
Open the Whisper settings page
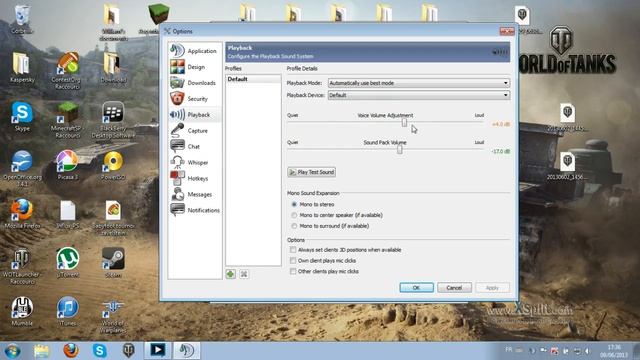pos(195,162)
